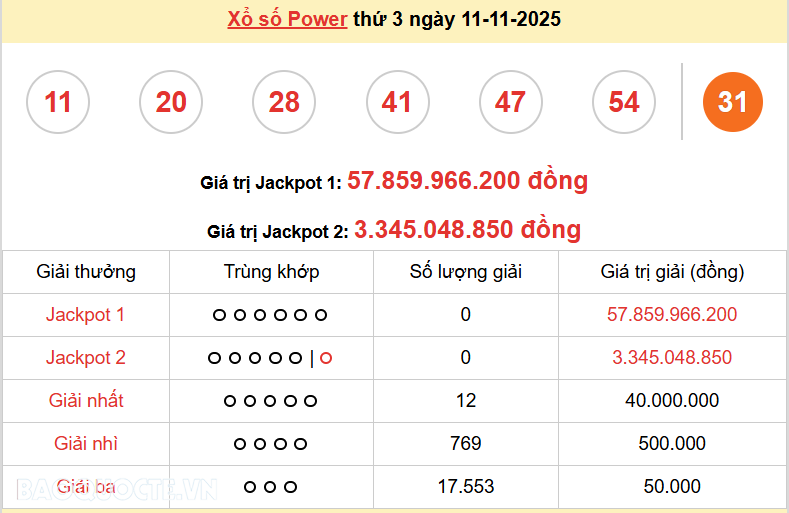Pick the number 28 lottery ball
Viewport: 789px width, 513px height.
pos(284,102)
